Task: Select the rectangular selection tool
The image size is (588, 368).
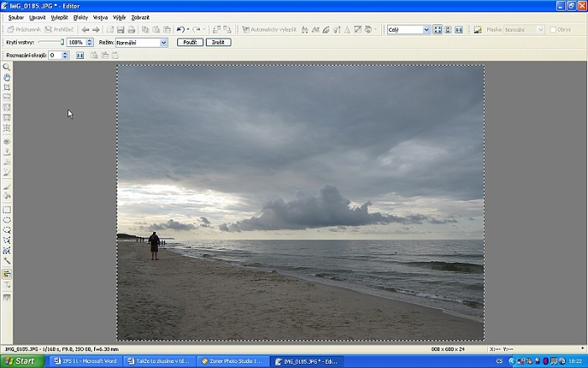Action: [7, 209]
